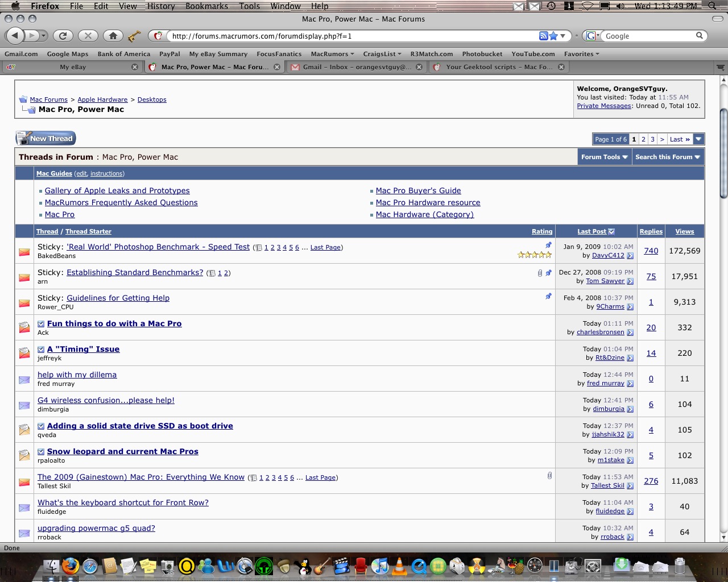
Task: Go to last post arrow for DavyC412
Action: tap(630, 256)
